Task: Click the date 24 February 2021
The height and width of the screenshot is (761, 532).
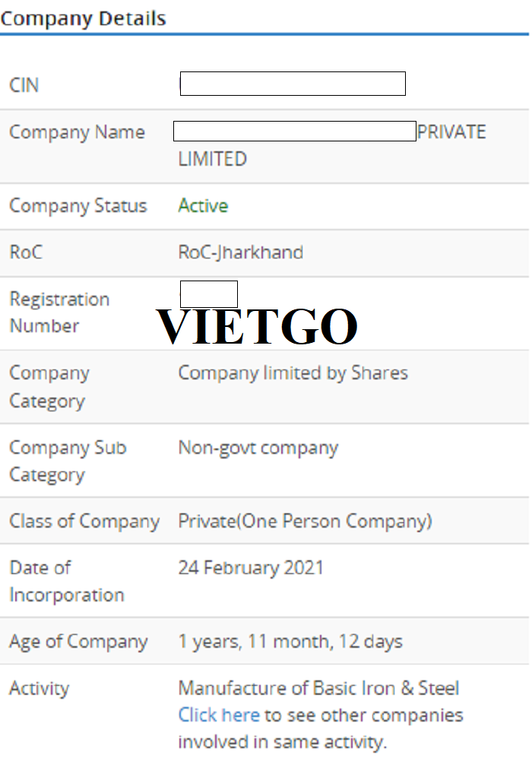Action: coord(251,568)
